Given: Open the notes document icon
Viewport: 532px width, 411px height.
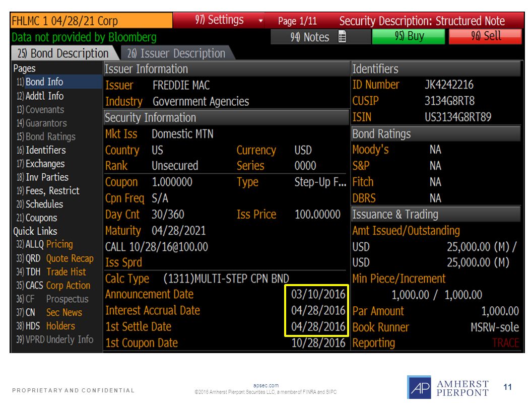Looking at the screenshot, I should point(343,37).
